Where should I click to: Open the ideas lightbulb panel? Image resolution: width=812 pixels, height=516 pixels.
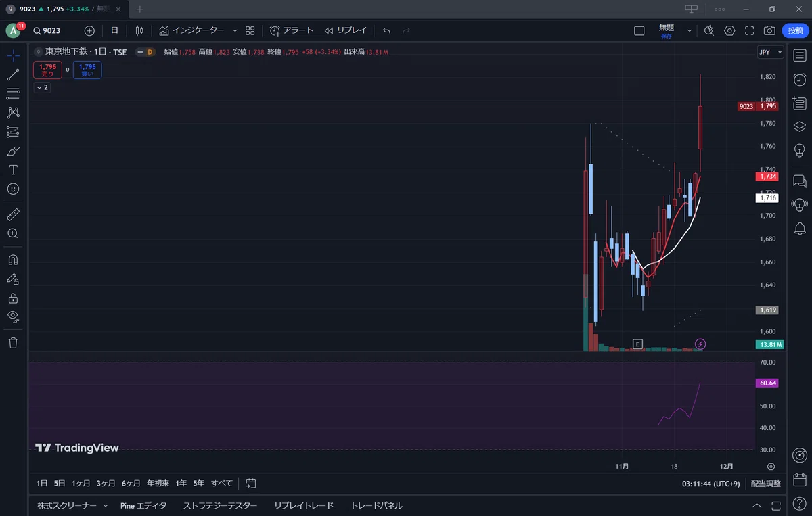(800, 150)
